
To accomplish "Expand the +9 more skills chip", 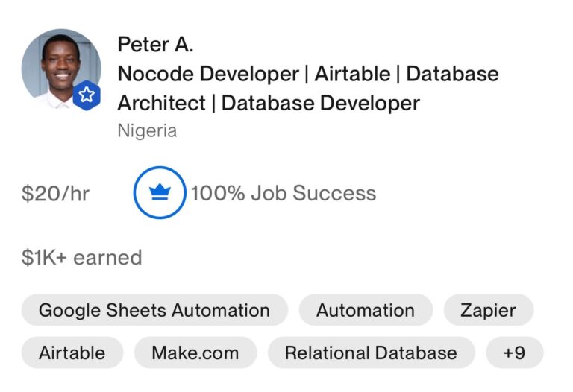I will coord(515,353).
